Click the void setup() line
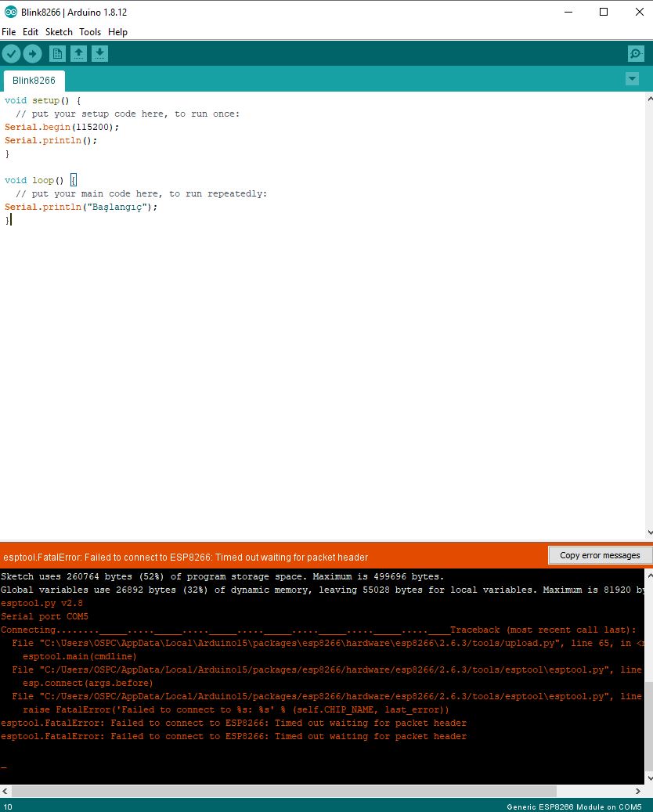Image resolution: width=653 pixels, height=812 pixels. click(x=42, y=100)
